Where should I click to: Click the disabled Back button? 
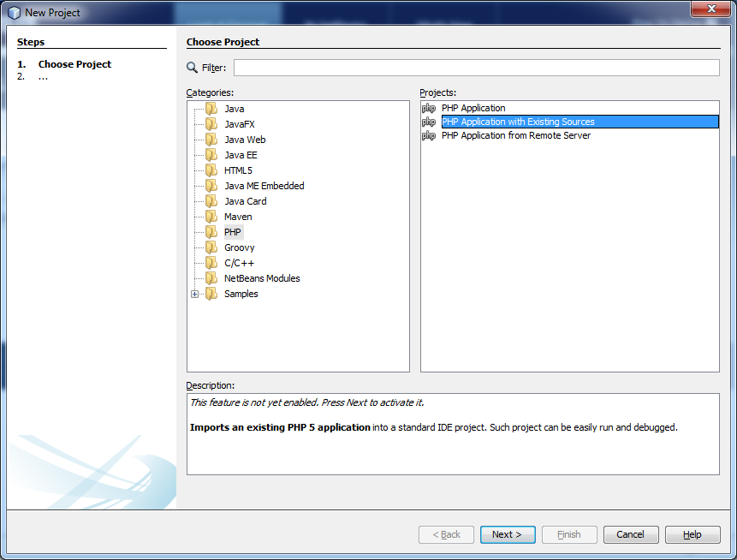click(446, 534)
